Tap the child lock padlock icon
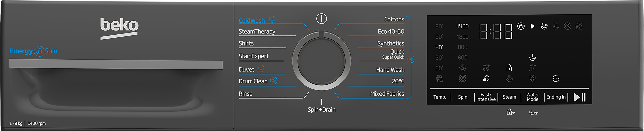Image resolution: width=644 pixels, height=131 pixels. [509, 68]
